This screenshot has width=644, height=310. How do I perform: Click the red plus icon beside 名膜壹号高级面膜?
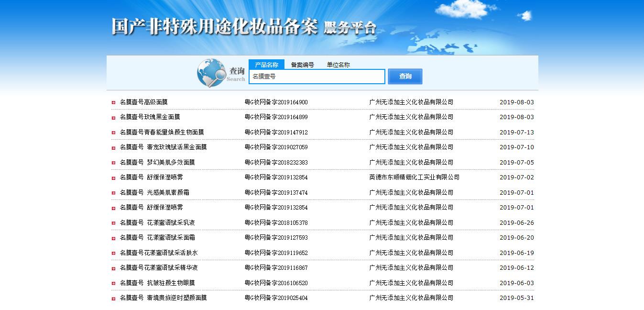[114, 102]
